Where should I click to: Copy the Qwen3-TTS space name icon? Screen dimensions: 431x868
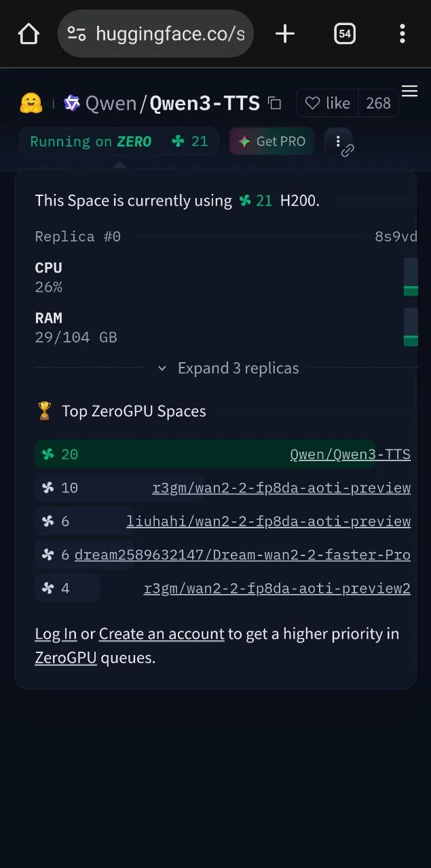coord(275,103)
